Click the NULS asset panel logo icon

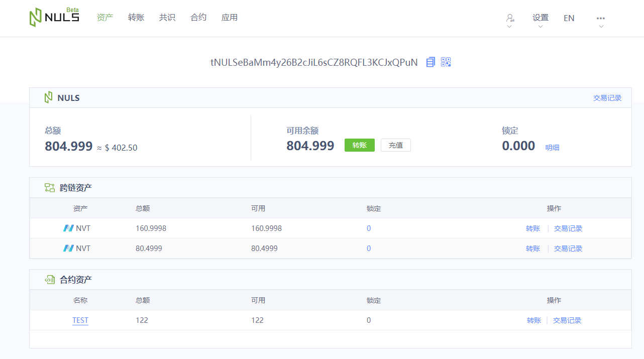coord(49,98)
